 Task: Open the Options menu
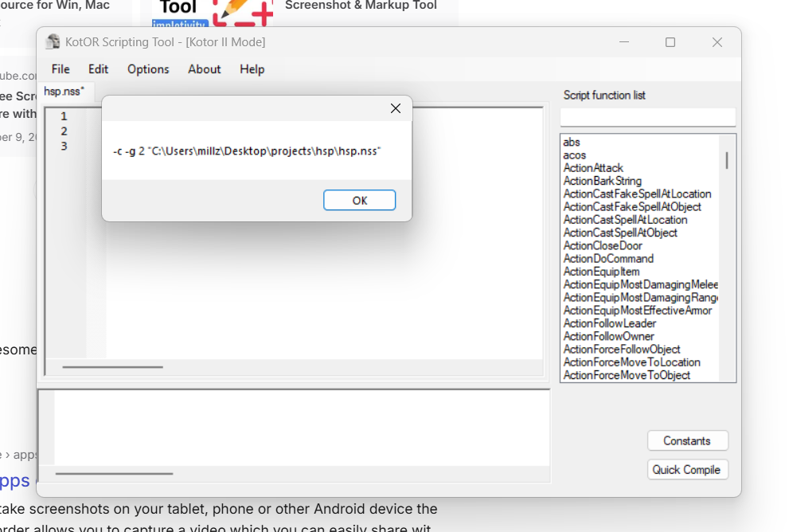click(x=148, y=69)
